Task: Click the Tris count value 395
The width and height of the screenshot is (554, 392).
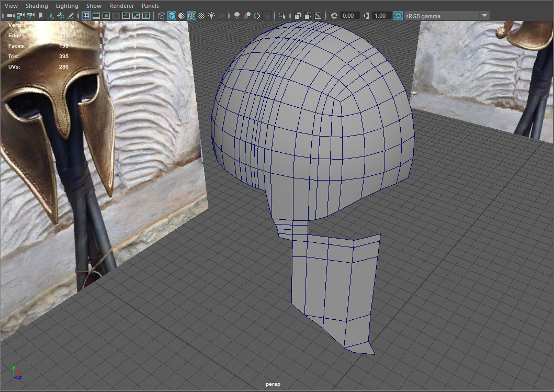Action: tap(64, 56)
